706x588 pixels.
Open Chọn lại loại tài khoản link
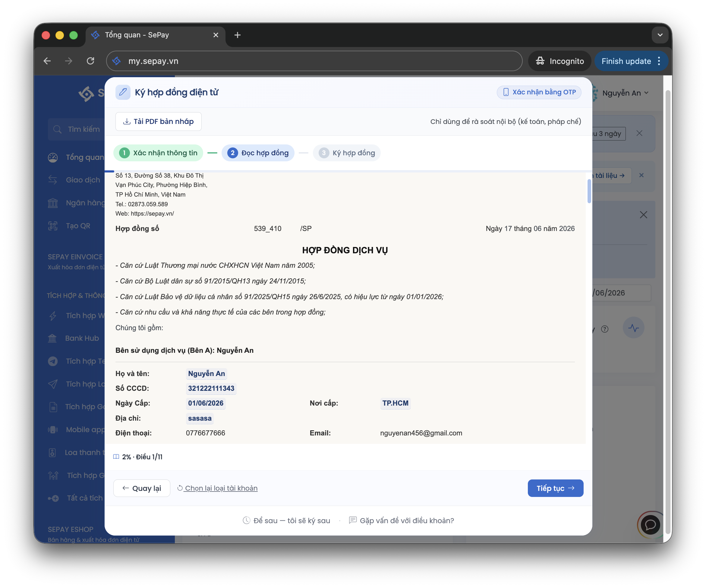pyautogui.click(x=218, y=488)
